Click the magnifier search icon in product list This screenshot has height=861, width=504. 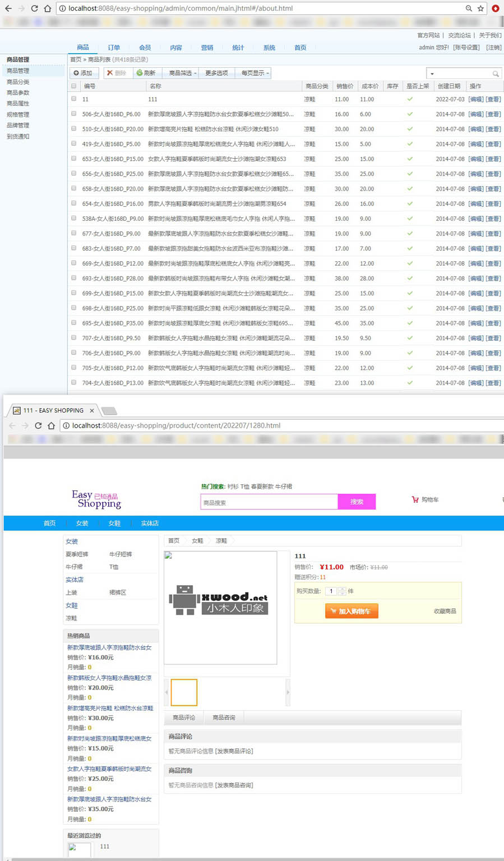[x=495, y=73]
